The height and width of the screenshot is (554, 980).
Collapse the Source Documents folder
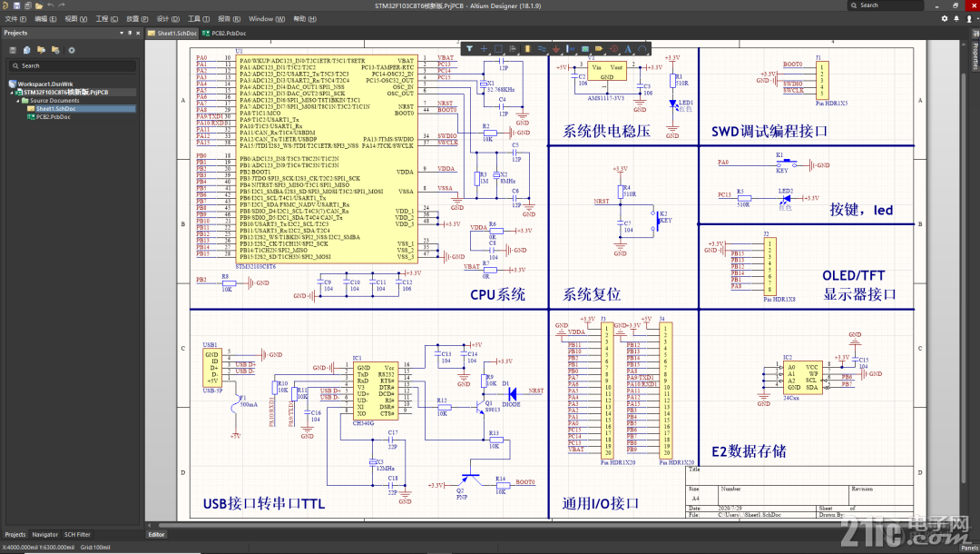17,101
